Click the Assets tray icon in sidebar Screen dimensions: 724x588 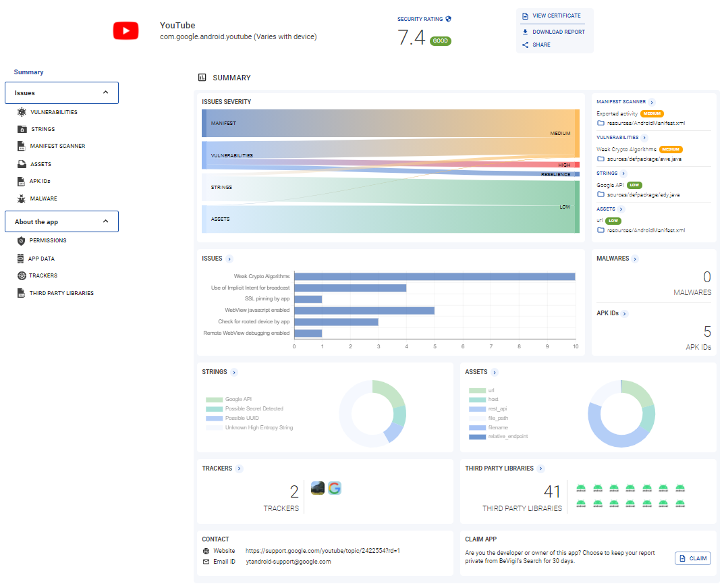pos(22,164)
